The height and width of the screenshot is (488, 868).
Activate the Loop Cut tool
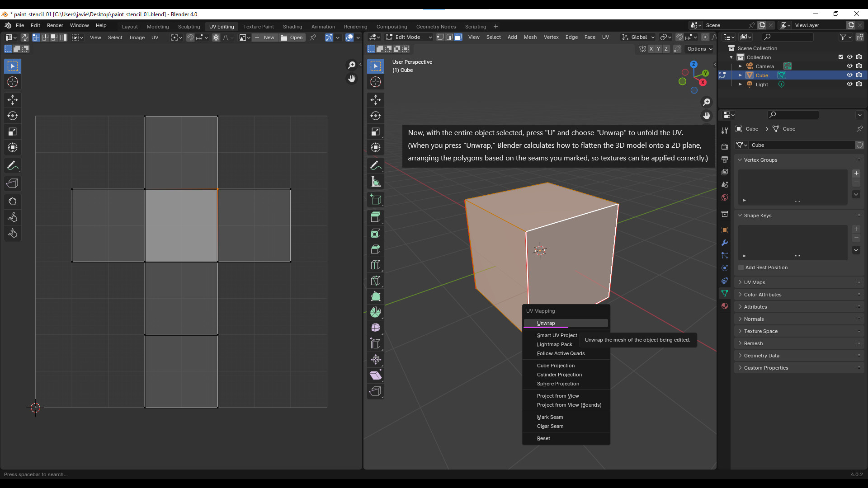376,265
